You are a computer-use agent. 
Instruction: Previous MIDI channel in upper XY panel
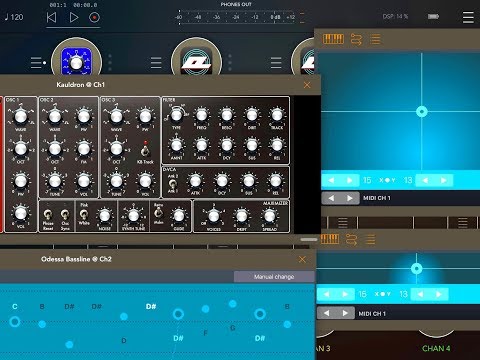[331, 198]
